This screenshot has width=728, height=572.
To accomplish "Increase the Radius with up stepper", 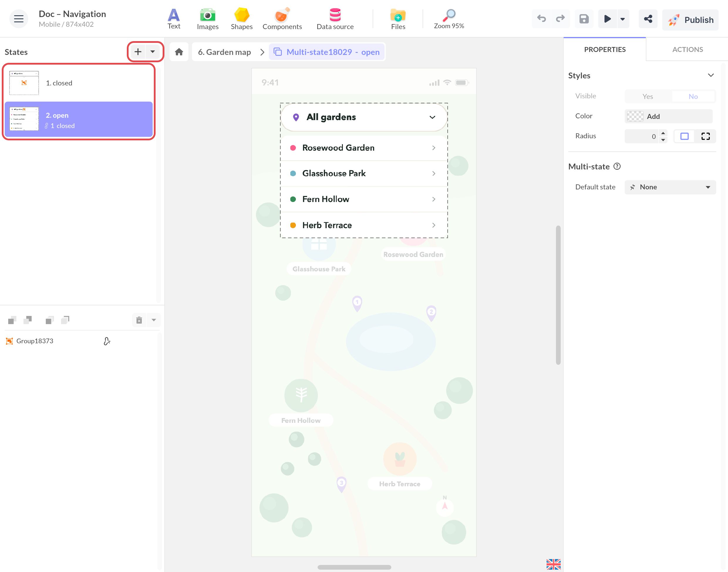I will point(663,133).
